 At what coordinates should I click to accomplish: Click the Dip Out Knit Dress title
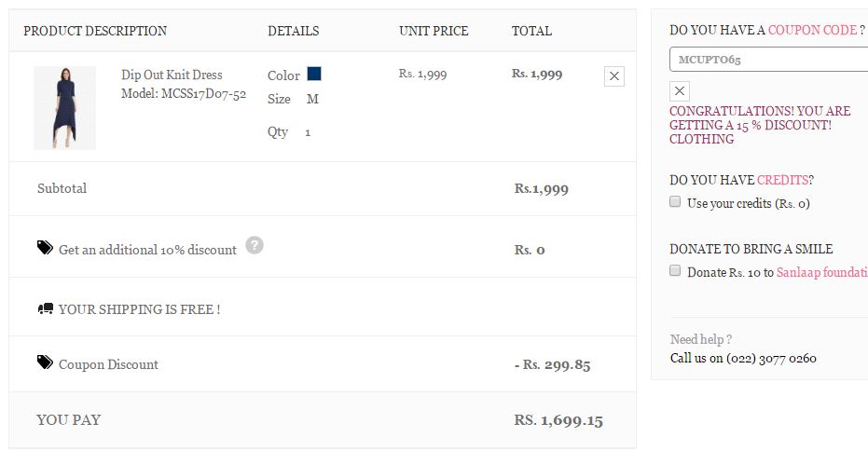(x=172, y=75)
